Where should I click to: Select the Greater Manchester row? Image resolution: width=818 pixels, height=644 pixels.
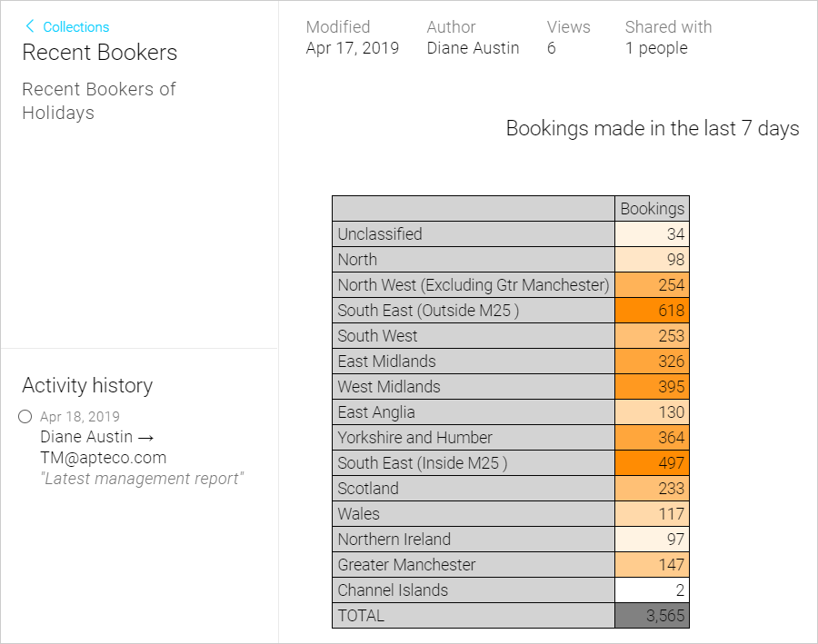coord(511,565)
